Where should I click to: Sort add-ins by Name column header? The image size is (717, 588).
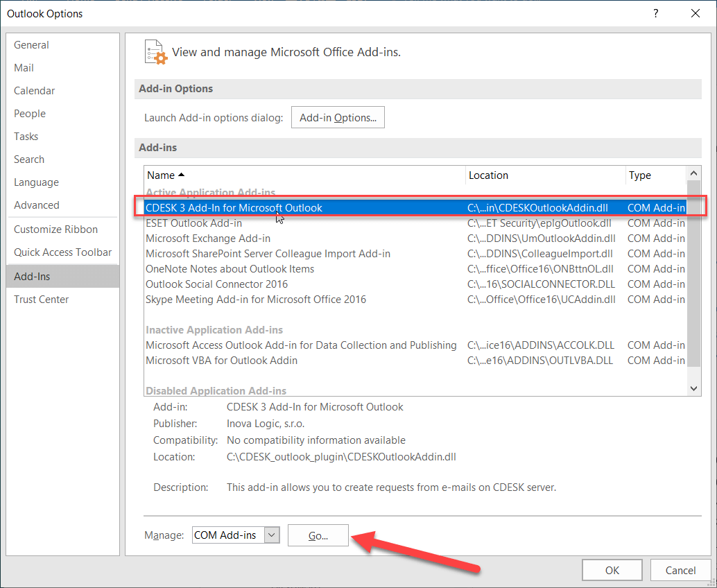(x=304, y=175)
